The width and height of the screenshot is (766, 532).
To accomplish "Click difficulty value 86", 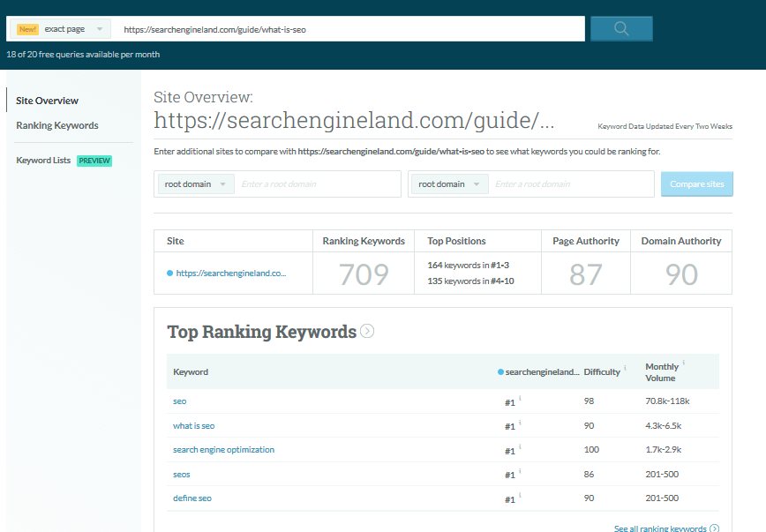I will tap(589, 474).
